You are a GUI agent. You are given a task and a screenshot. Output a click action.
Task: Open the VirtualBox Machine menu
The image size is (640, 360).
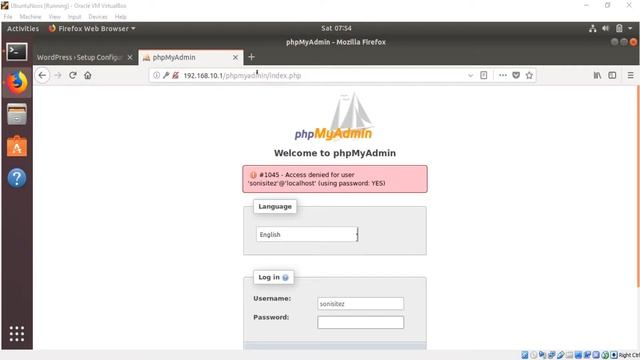30,17
